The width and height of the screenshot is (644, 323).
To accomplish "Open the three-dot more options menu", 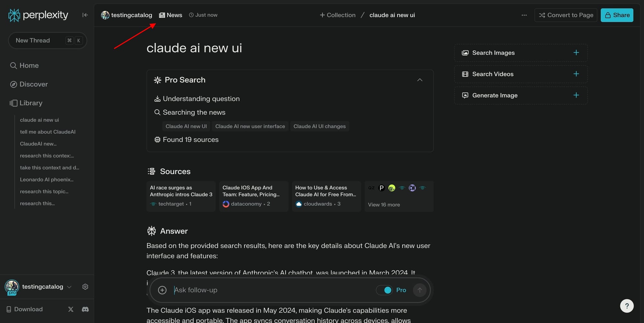I will point(524,15).
